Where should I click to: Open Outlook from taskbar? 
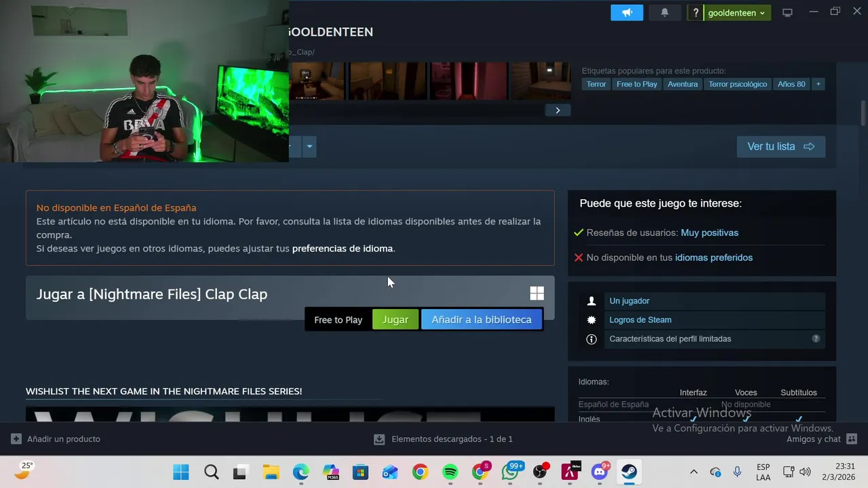click(x=390, y=472)
